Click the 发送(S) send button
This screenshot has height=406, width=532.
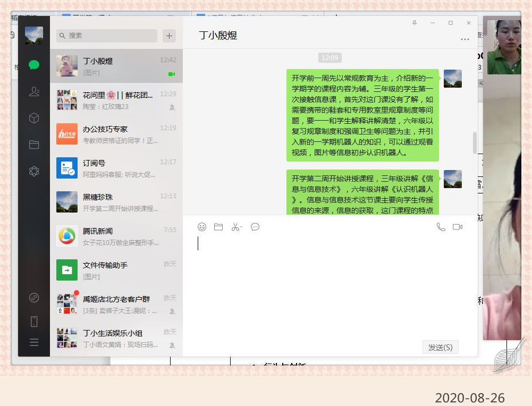point(441,348)
